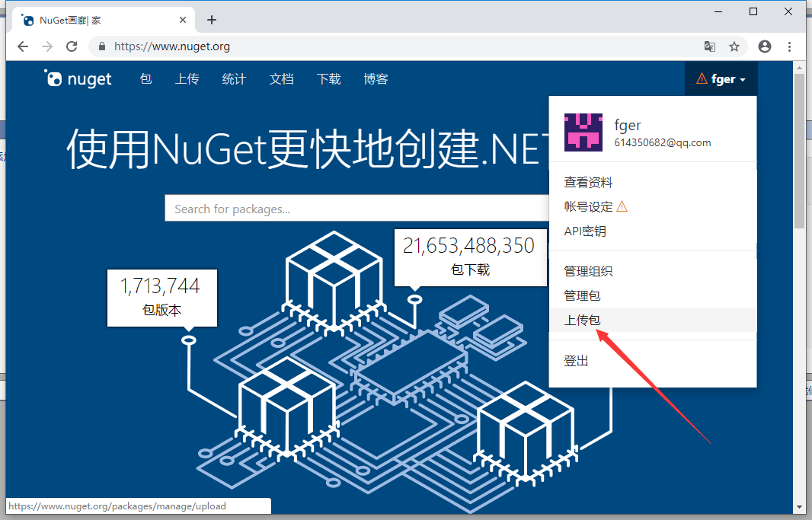
Task: Open the Chrome profile avatar icon
Action: coord(765,46)
